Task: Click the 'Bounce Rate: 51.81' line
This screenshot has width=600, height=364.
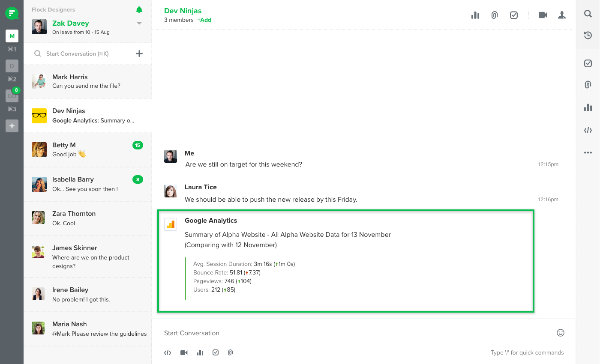Action: tap(227, 273)
